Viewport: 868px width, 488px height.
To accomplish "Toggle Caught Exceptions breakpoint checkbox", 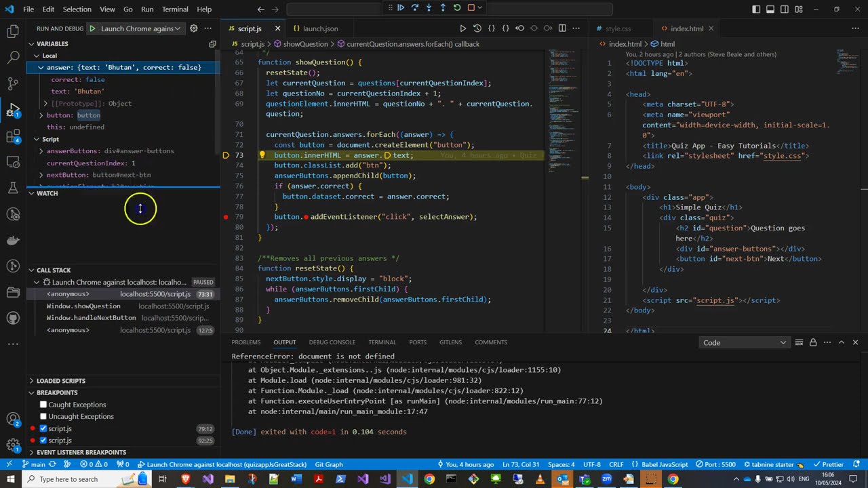I will point(43,405).
